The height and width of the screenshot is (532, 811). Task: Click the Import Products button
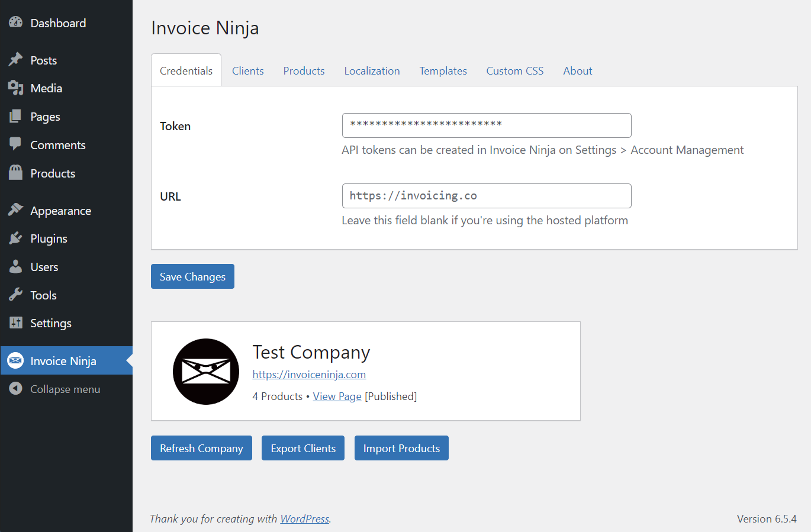click(401, 448)
